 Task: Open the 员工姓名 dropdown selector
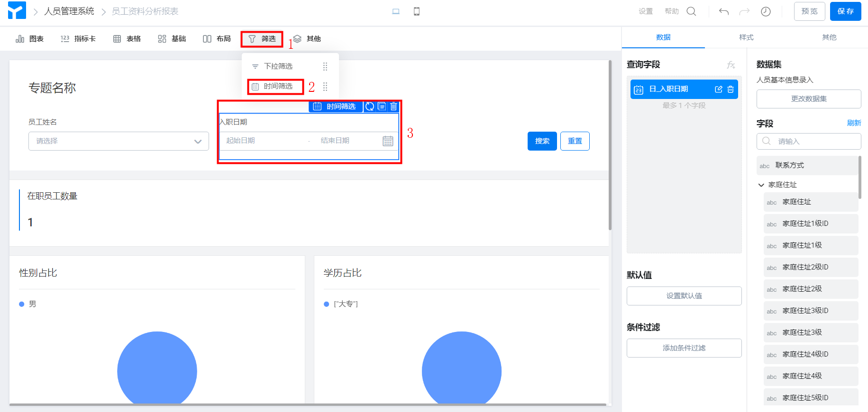(x=119, y=141)
